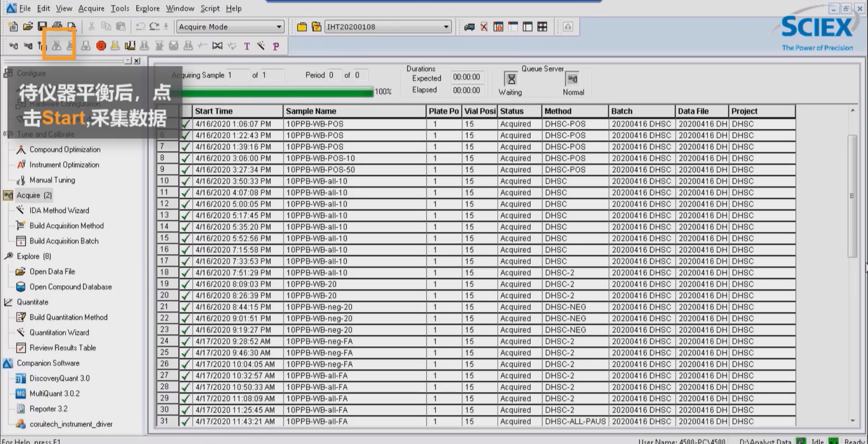Image resolution: width=868 pixels, height=444 pixels.
Task: Open the Acquire menu
Action: click(91, 8)
